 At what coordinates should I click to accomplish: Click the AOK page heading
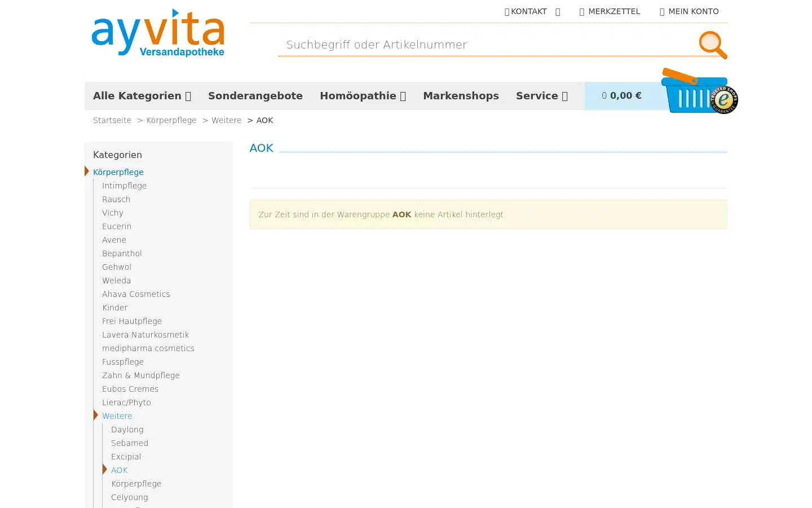coord(262,148)
